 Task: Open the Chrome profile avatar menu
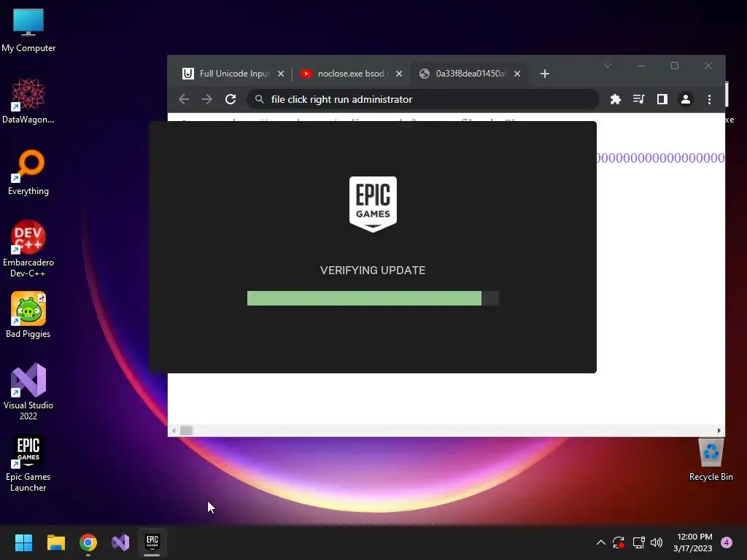[x=686, y=99]
